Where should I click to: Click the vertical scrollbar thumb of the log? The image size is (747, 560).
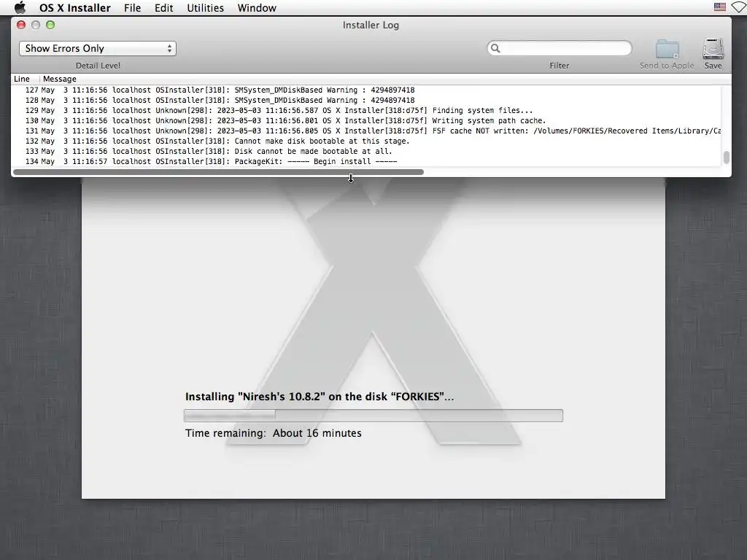(x=726, y=157)
